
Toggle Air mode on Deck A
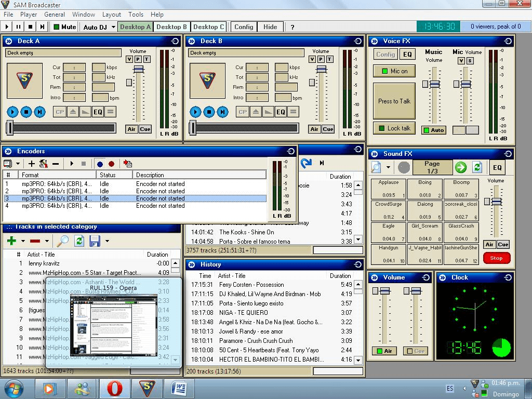(x=131, y=129)
